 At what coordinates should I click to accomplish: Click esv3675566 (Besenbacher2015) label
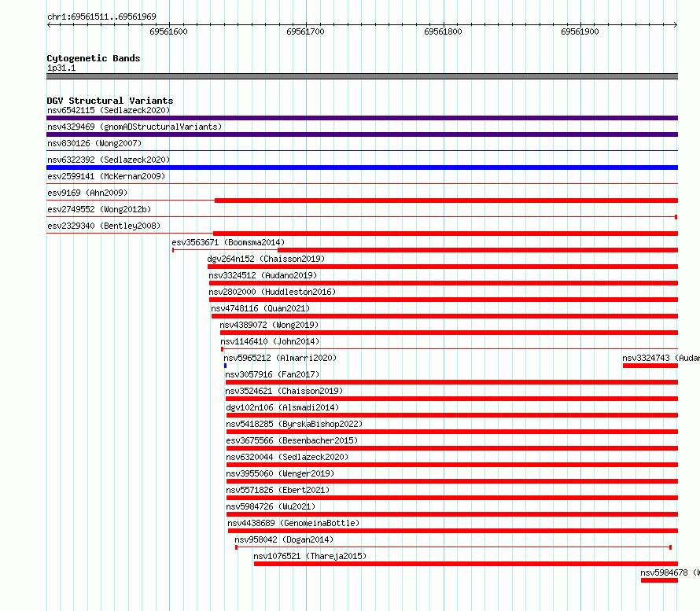pos(292,440)
